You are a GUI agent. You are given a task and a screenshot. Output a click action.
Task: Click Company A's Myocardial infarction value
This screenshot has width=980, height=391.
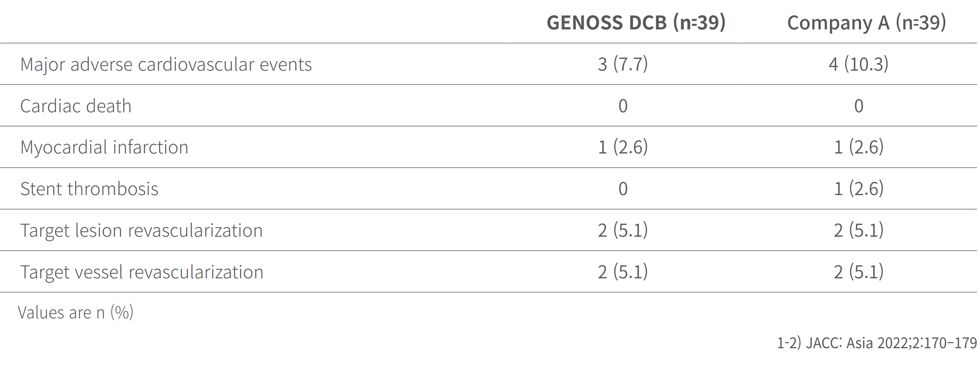click(x=858, y=147)
